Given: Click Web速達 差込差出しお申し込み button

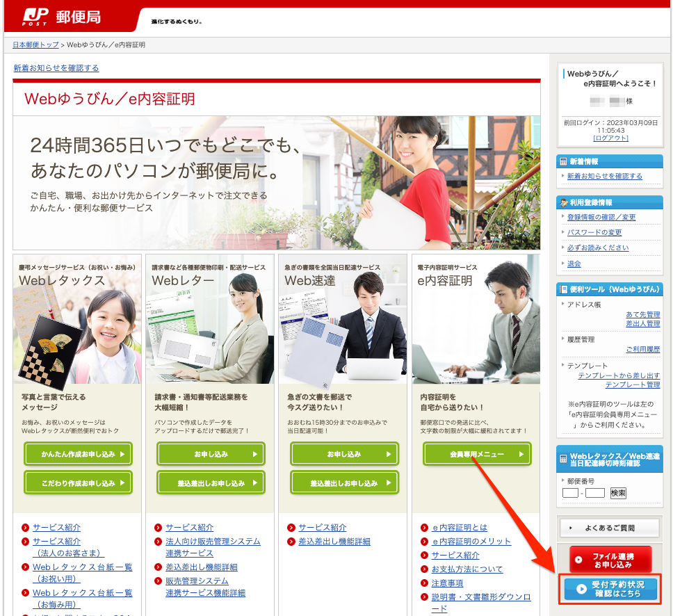Looking at the screenshot, I should [344, 483].
